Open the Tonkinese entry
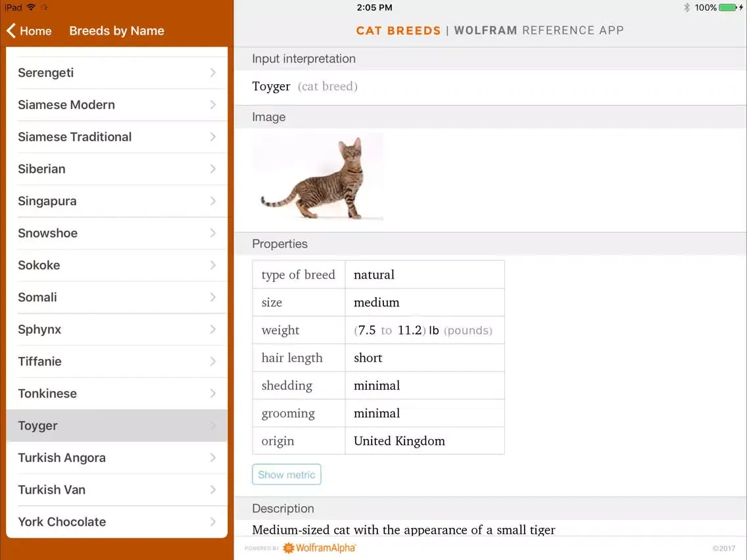The height and width of the screenshot is (560, 747). pyautogui.click(x=117, y=393)
